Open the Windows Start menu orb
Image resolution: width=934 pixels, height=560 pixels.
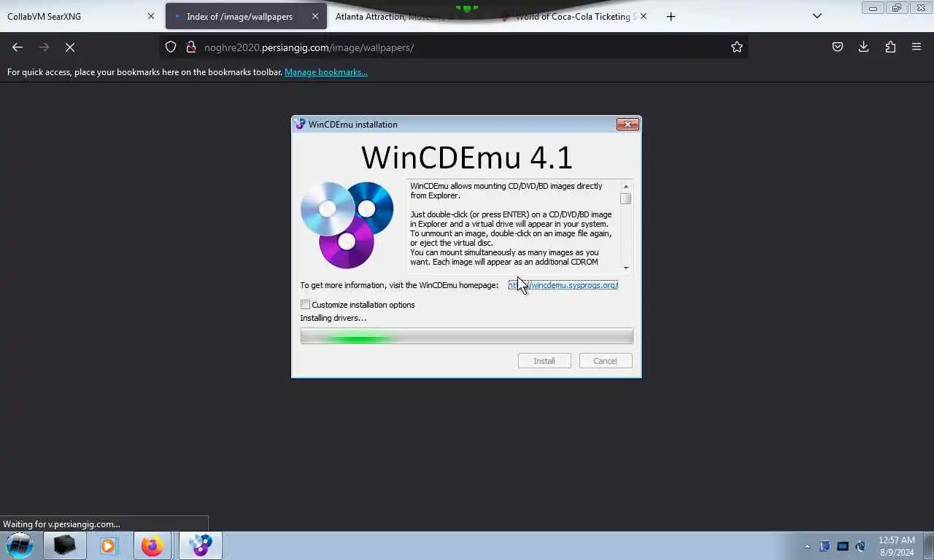click(20, 545)
